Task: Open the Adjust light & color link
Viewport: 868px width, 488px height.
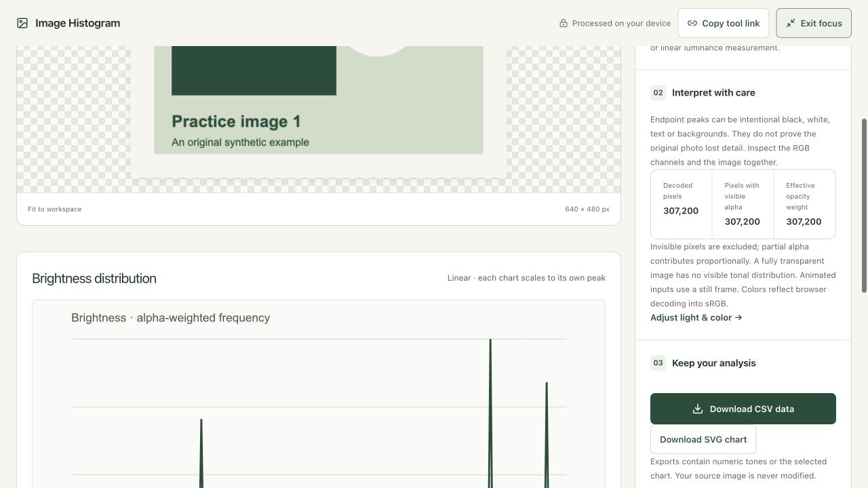Action: (696, 317)
